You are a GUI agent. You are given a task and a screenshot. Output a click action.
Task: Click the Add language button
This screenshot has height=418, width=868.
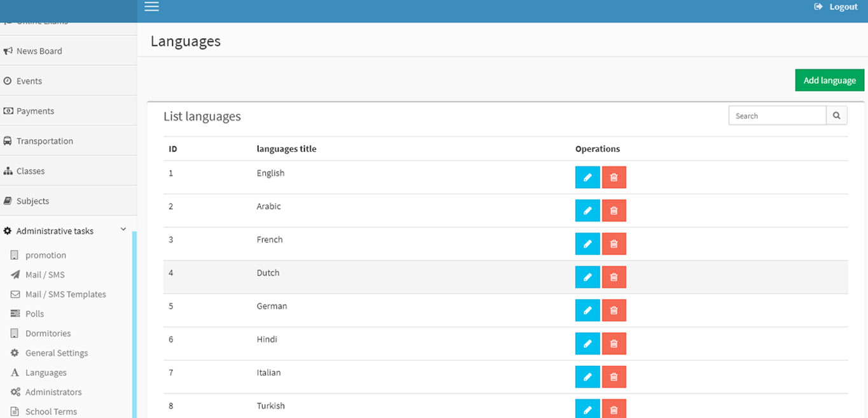tap(829, 80)
